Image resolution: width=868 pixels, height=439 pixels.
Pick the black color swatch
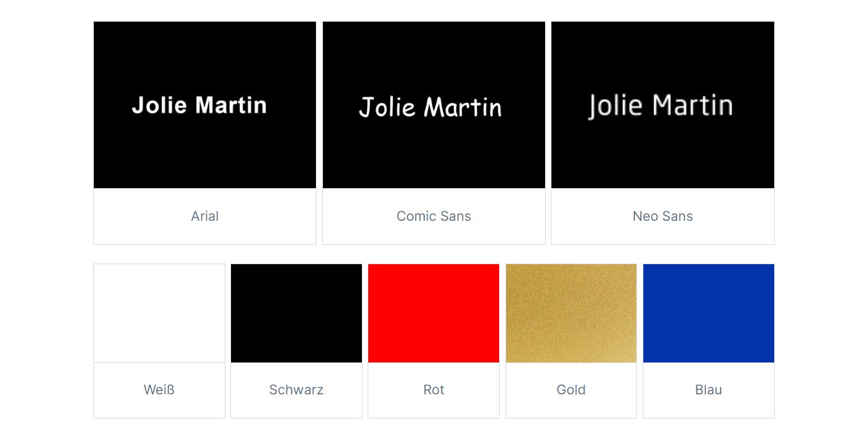point(296,313)
